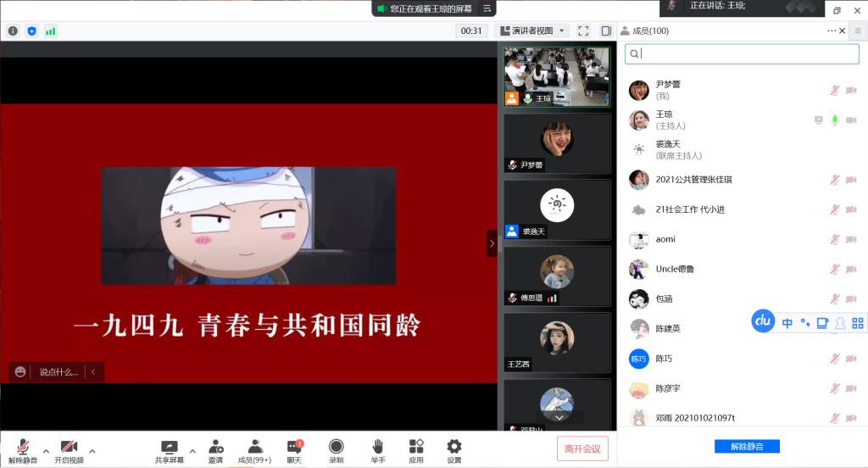Turn on video with 开启视频 button

(x=69, y=448)
